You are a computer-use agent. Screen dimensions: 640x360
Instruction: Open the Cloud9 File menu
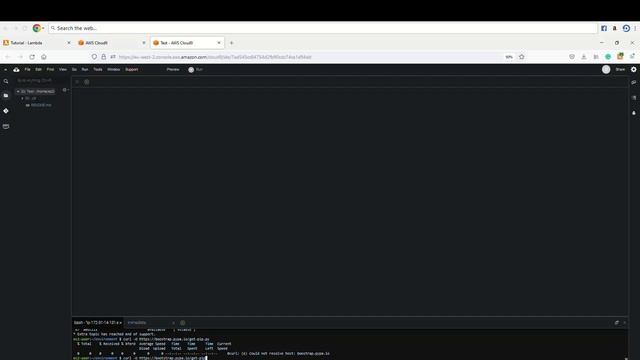pos(27,69)
